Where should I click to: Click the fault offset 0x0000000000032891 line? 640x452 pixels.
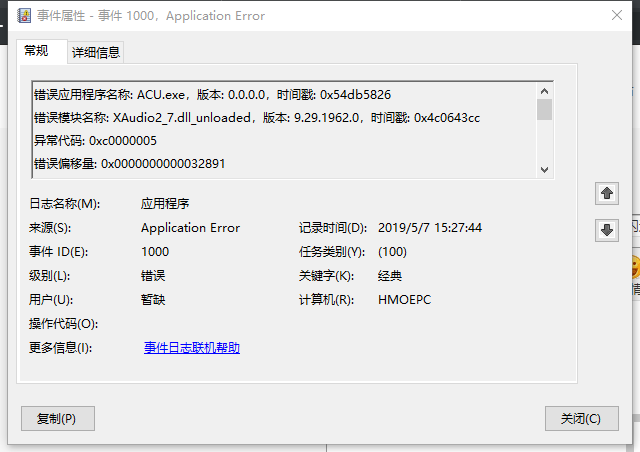(x=129, y=164)
